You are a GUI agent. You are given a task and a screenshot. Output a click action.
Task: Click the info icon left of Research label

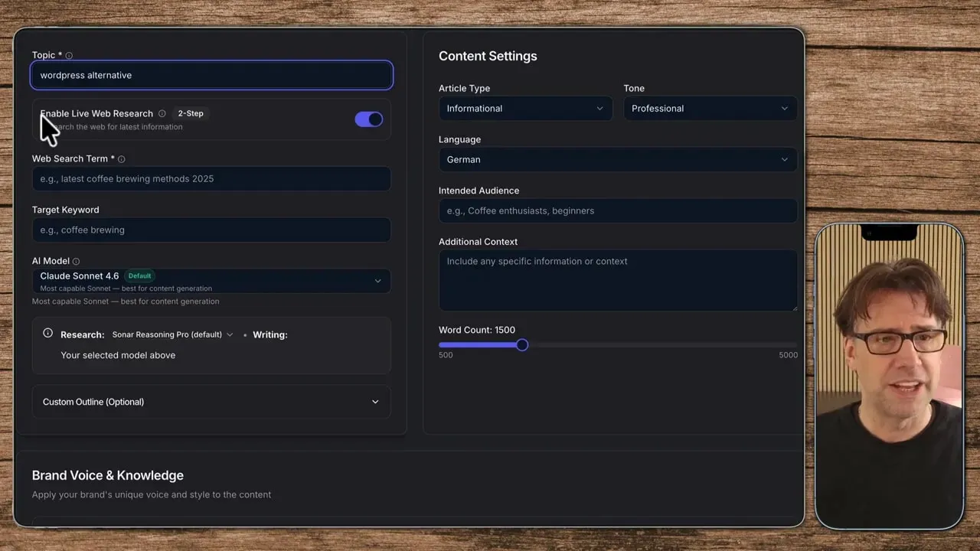47,334
